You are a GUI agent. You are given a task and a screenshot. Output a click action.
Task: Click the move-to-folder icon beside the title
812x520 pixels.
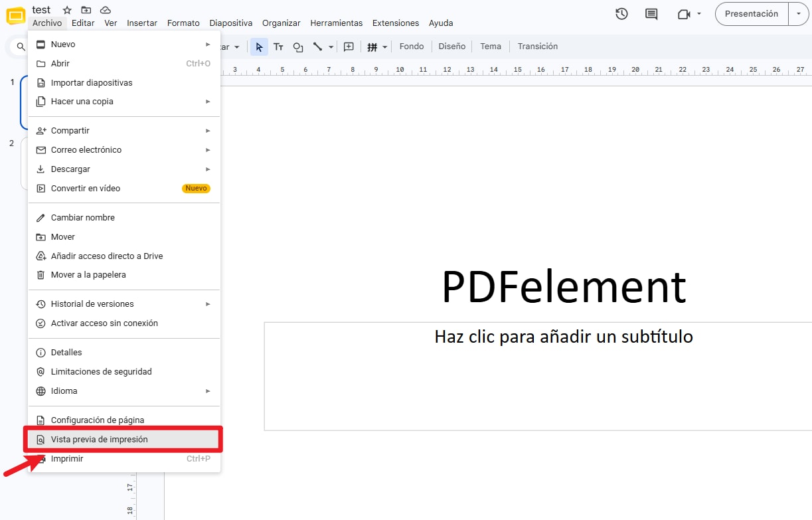pyautogui.click(x=86, y=10)
